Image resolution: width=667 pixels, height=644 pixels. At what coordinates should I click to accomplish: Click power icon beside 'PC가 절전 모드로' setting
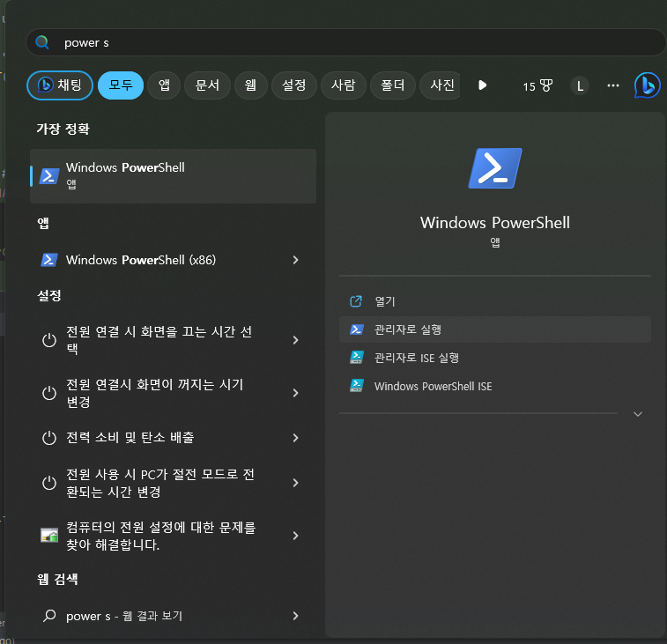(49, 483)
